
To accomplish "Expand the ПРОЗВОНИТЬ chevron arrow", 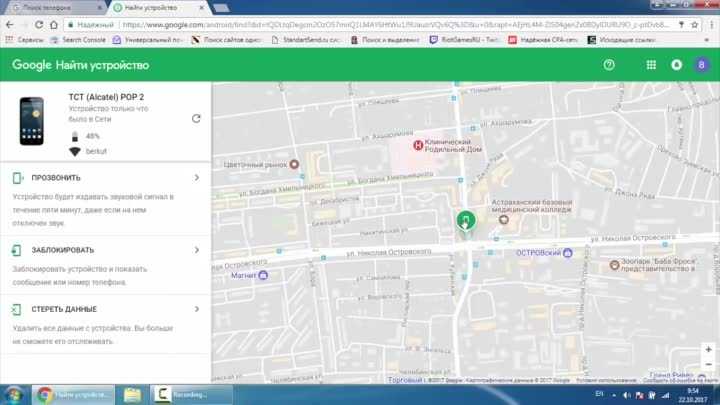I will pyautogui.click(x=197, y=177).
